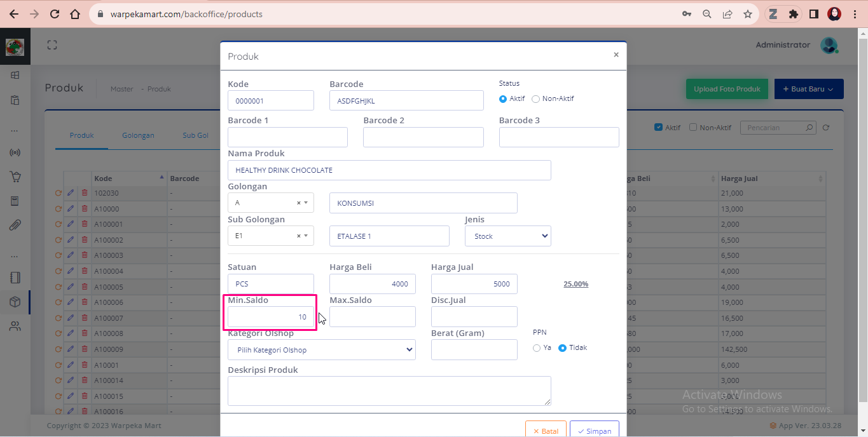
Task: Uncheck the Aktif filter checkbox in product list
Action: pos(659,127)
